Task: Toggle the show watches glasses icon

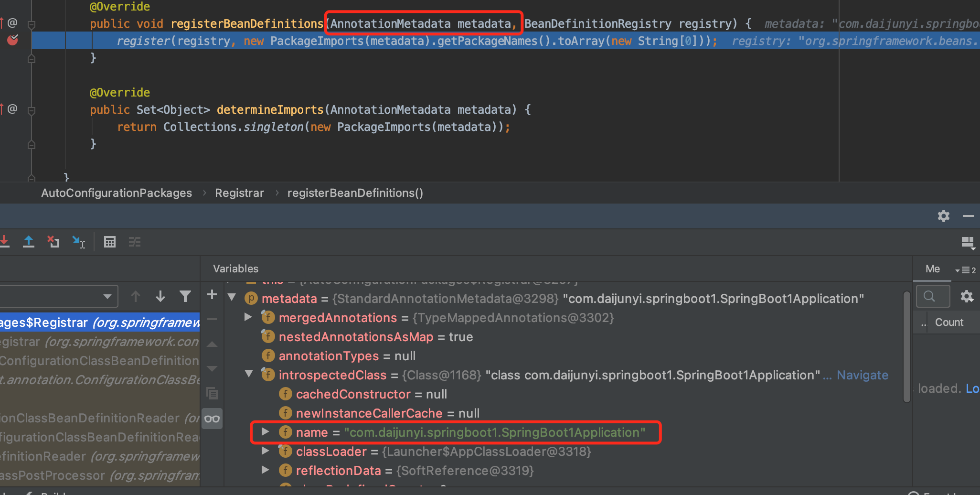Action: 212,419
